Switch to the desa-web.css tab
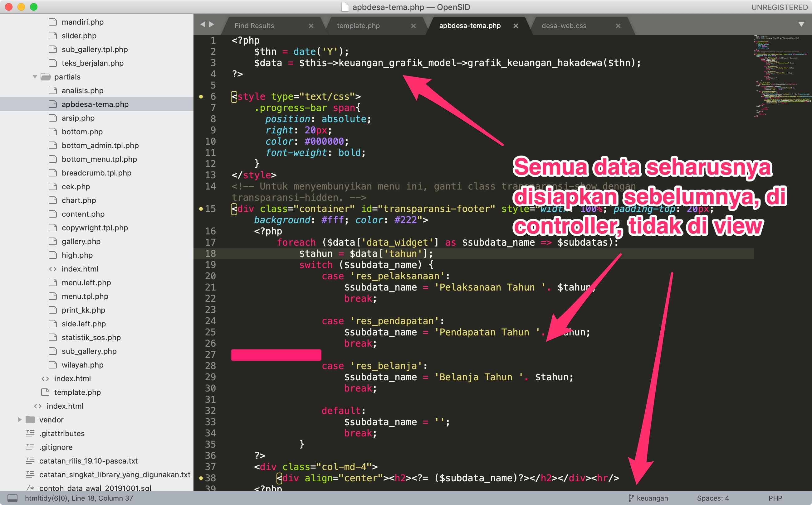The image size is (812, 505). 564,25
